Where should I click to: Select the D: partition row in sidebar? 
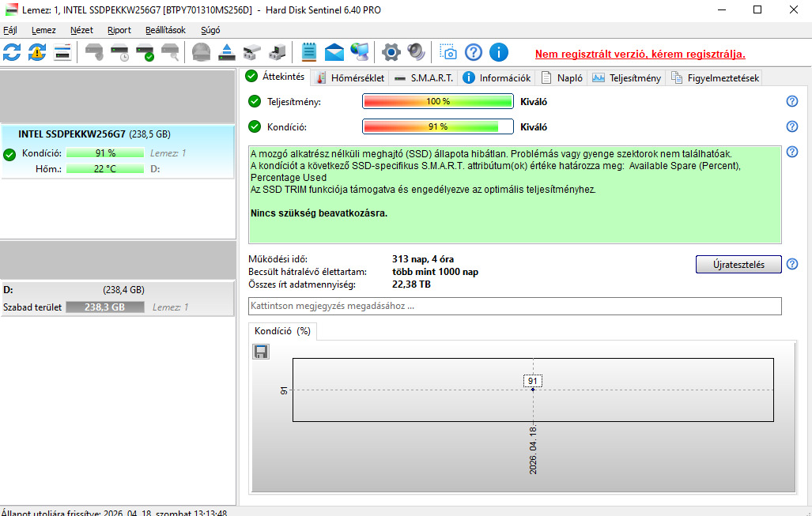(118, 298)
